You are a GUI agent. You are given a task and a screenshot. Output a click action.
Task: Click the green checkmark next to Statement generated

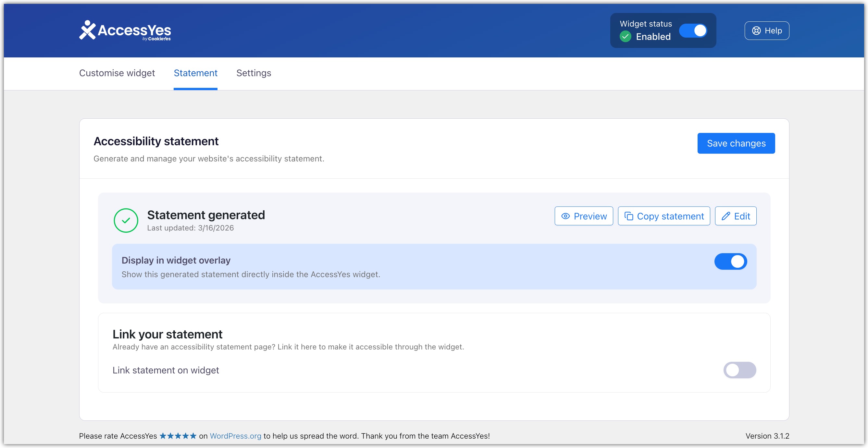click(126, 220)
